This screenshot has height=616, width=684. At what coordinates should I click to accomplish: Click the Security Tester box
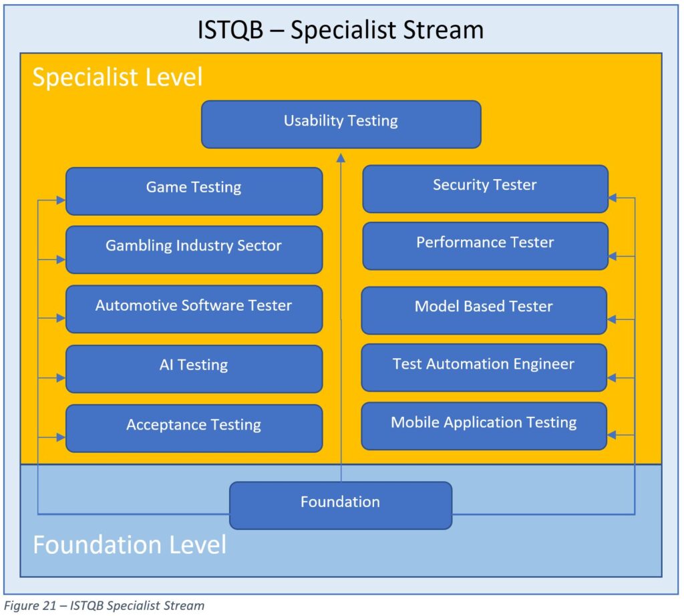pos(485,189)
